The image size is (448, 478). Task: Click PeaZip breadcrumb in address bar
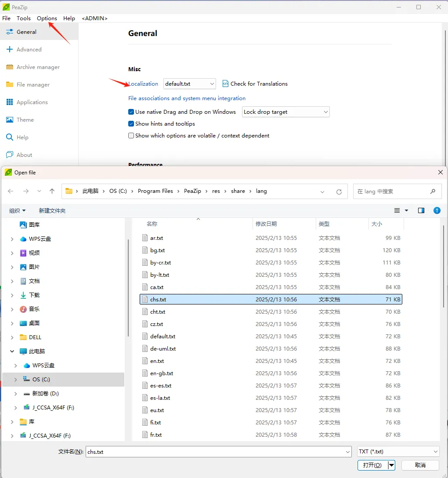tap(193, 191)
